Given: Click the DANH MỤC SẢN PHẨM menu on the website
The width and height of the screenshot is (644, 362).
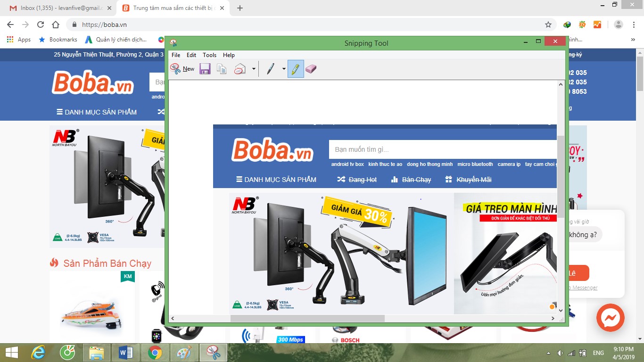Looking at the screenshot, I should (97, 112).
